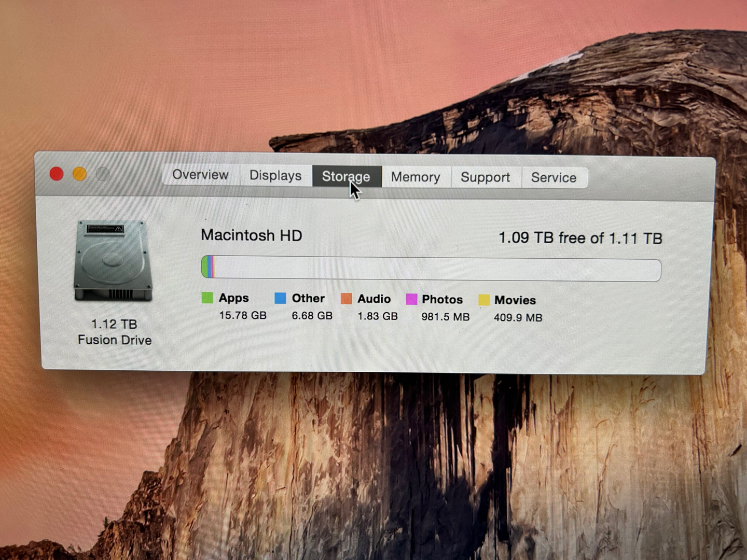Close the window with the red button

tap(57, 174)
